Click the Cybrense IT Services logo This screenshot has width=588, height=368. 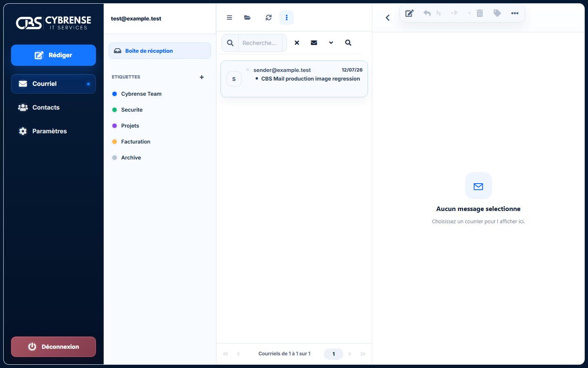[53, 23]
